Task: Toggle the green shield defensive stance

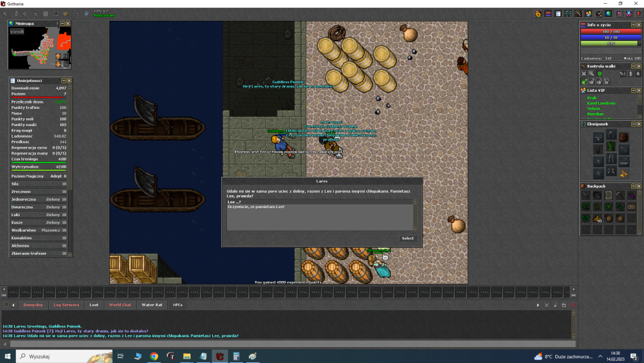Action: tap(599, 74)
